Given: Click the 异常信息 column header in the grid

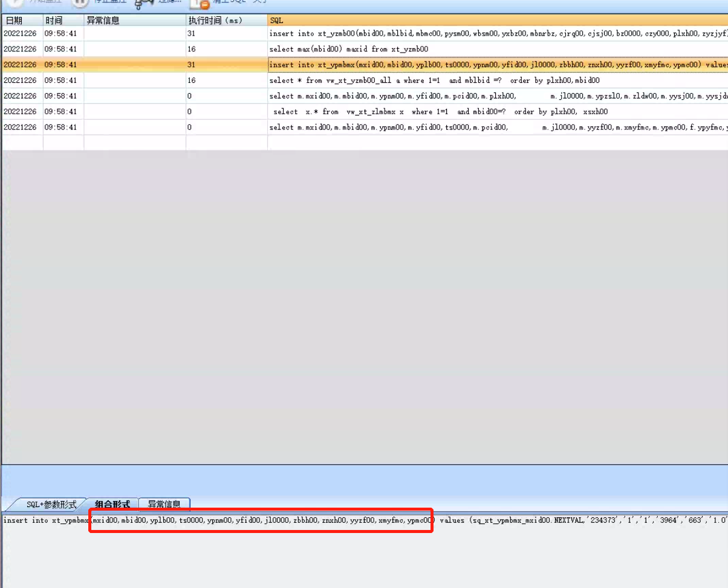Looking at the screenshot, I should click(135, 21).
